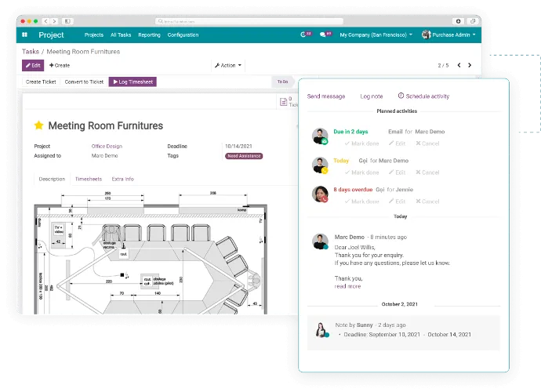Open My Company (San Francisco) dropdown
Screen dimensions: 541x392
[376, 34]
